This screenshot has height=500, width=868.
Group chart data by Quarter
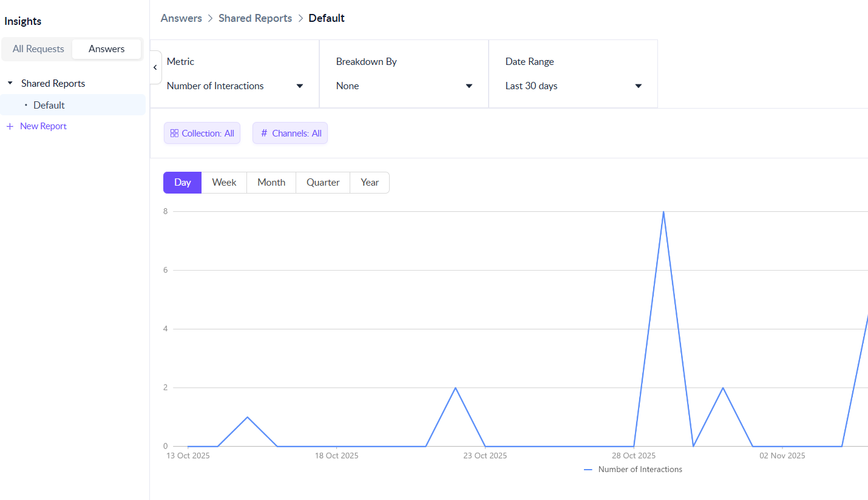tap(323, 183)
